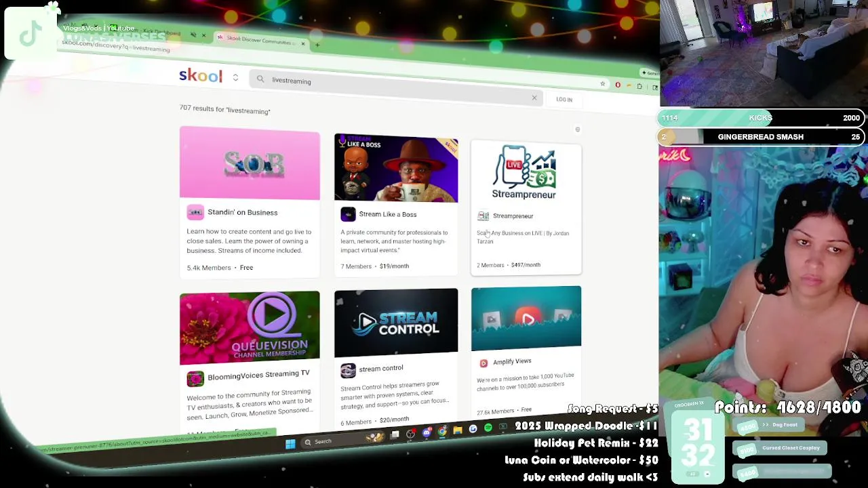Screen dimensions: 868x488
Task: Open Google Chrome from the taskbar
Action: coord(442,431)
